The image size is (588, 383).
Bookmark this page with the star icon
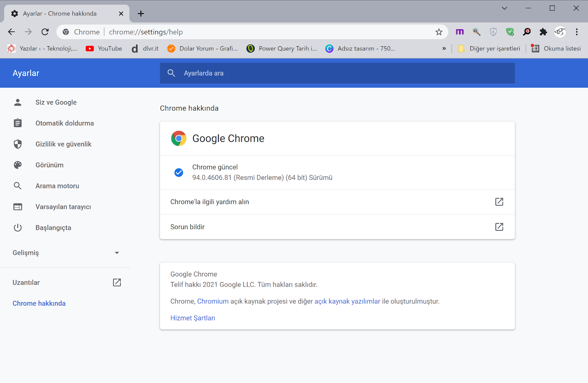point(439,32)
